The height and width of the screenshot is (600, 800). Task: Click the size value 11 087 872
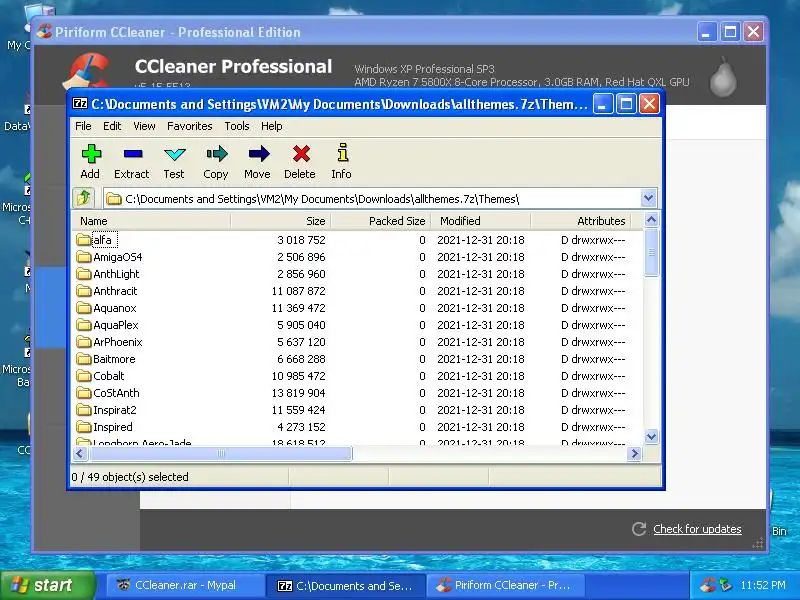pos(298,291)
